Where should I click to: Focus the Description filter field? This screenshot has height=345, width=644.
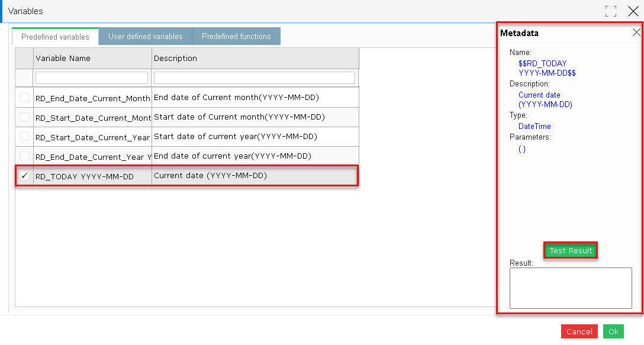[255, 78]
